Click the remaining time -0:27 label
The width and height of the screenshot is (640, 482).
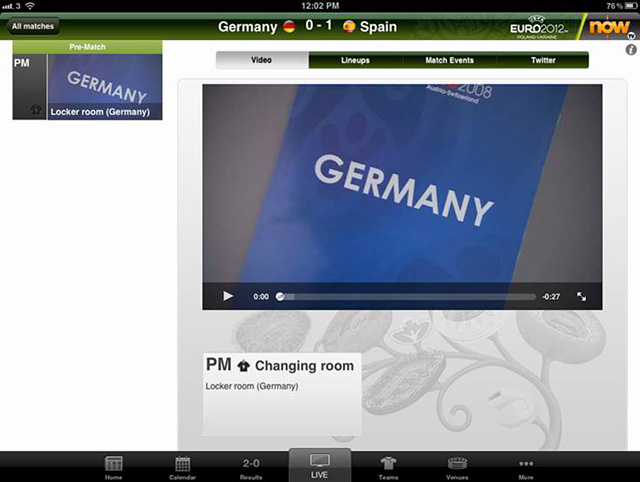(x=551, y=297)
